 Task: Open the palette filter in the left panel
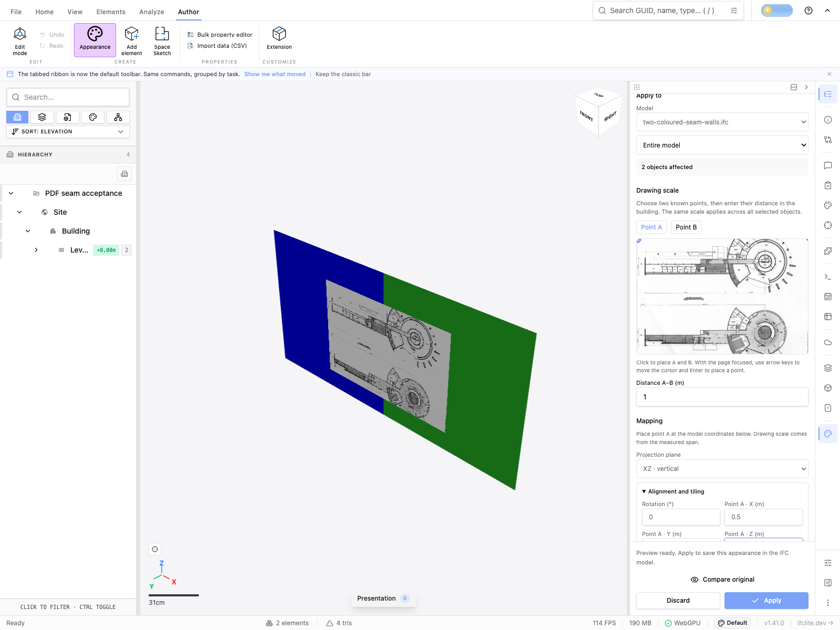(x=93, y=117)
